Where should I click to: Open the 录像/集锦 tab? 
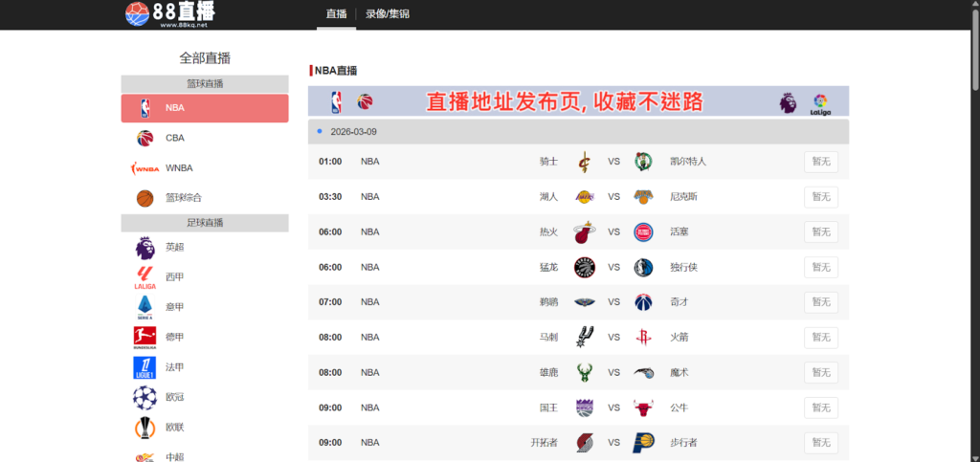[x=388, y=14]
